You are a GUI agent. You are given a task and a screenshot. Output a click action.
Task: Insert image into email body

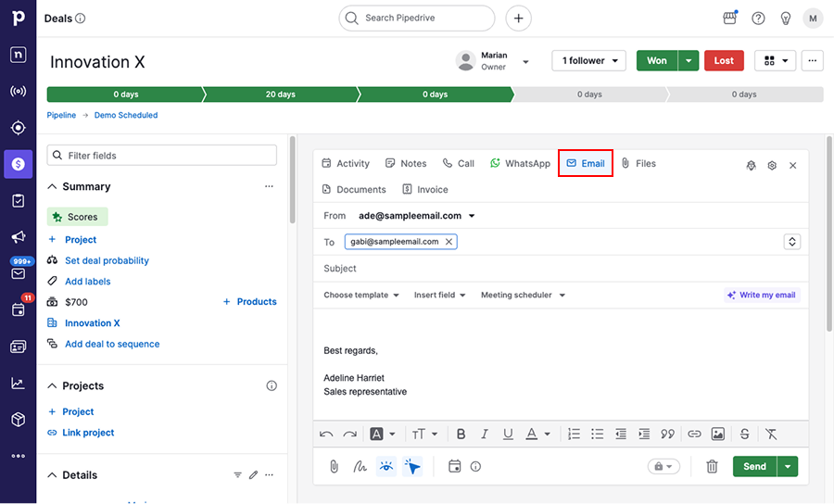(x=717, y=434)
